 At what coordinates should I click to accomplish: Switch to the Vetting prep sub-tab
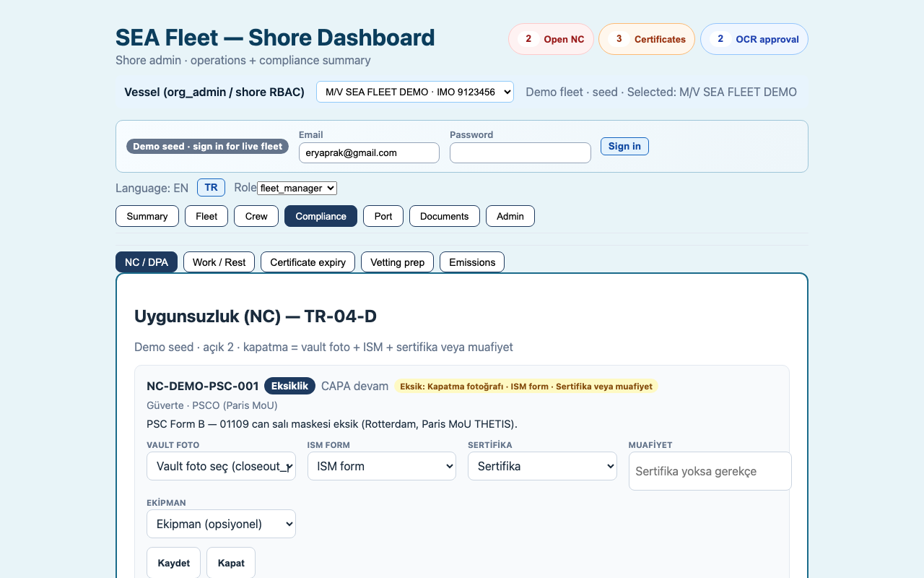[397, 262]
